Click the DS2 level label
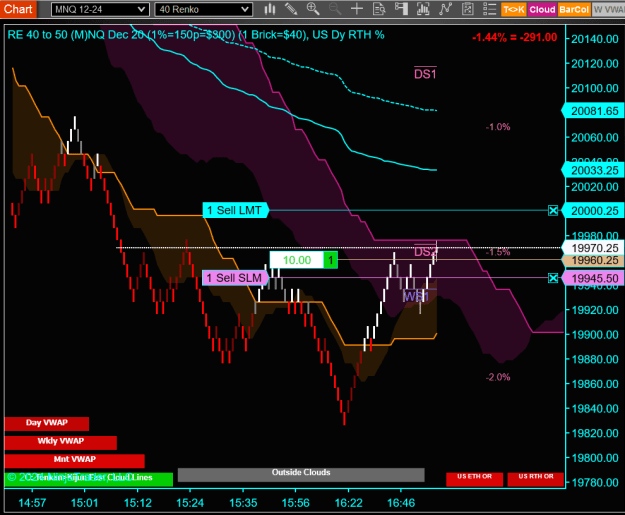Image resolution: width=625 pixels, height=515 pixels. point(425,252)
